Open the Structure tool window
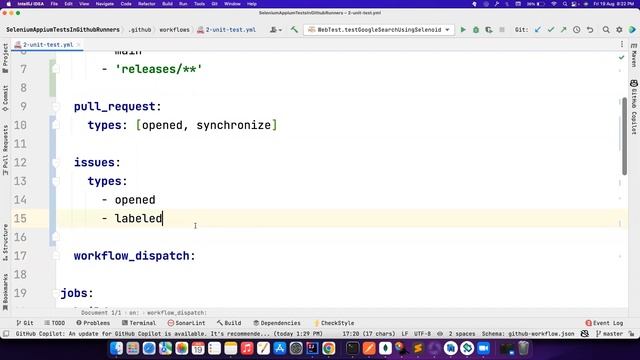This screenshot has height=360, width=640. pos(5,242)
